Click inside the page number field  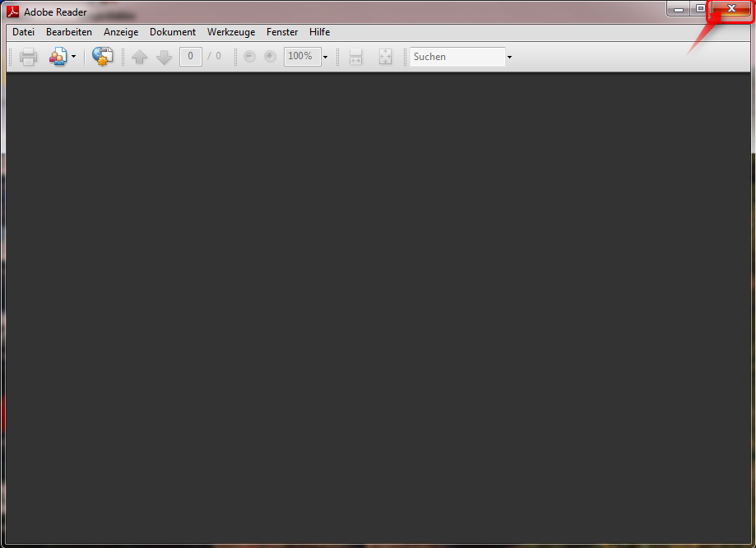click(x=190, y=56)
